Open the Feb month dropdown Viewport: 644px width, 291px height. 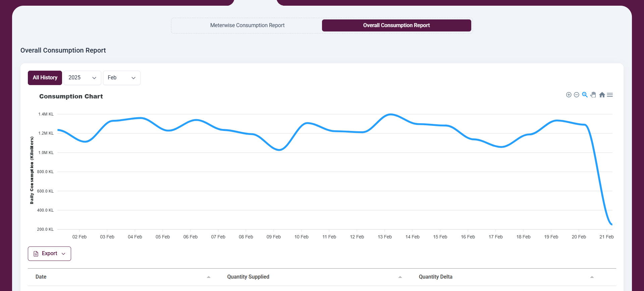121,78
